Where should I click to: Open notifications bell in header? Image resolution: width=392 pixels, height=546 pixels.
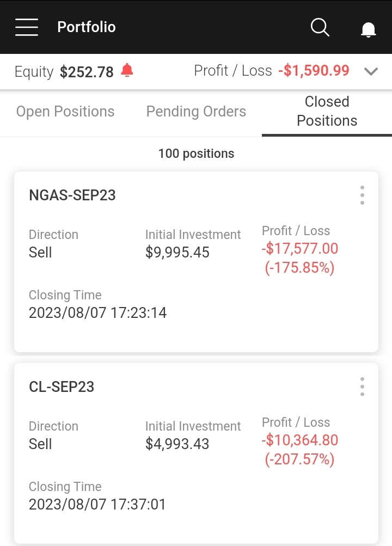coord(369,28)
